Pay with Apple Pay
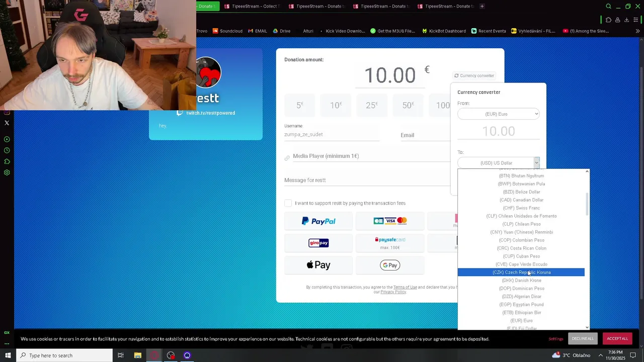The height and width of the screenshot is (362, 644). (x=318, y=265)
